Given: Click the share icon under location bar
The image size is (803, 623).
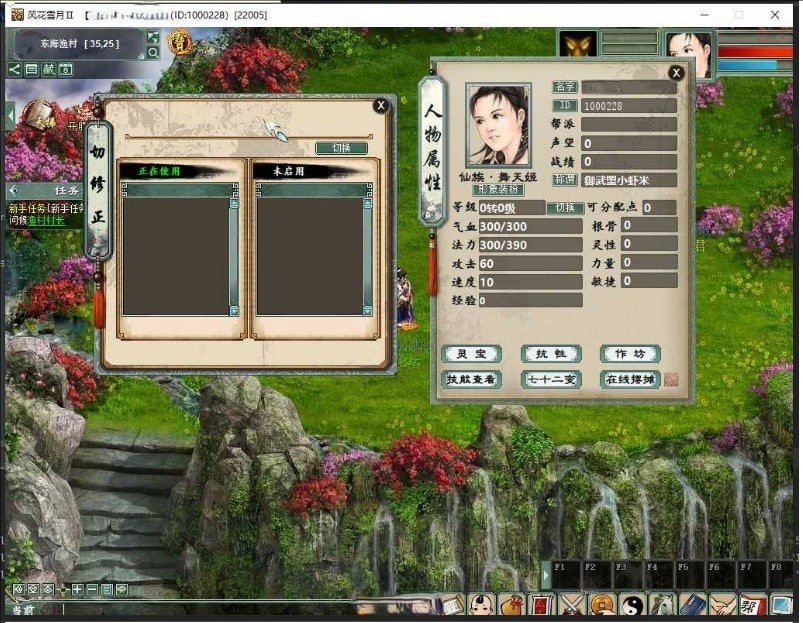Looking at the screenshot, I should (x=15, y=69).
